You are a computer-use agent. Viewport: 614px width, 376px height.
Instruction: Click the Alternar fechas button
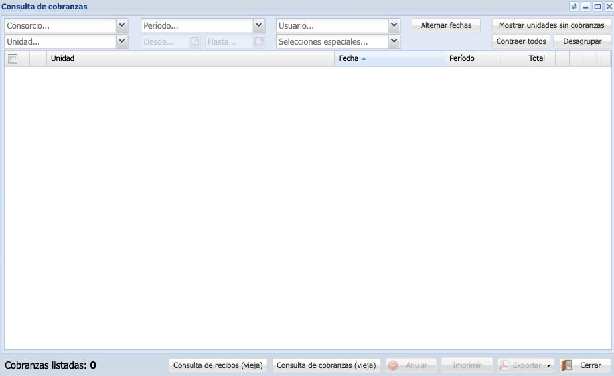pyautogui.click(x=446, y=25)
